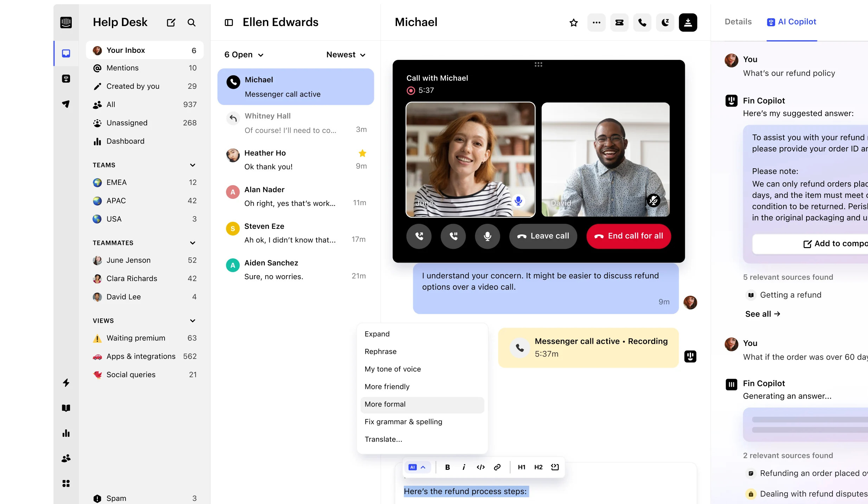Select the snooze moon icon for Michael's conversation
Viewport: 868px width, 504px height.
665,22
